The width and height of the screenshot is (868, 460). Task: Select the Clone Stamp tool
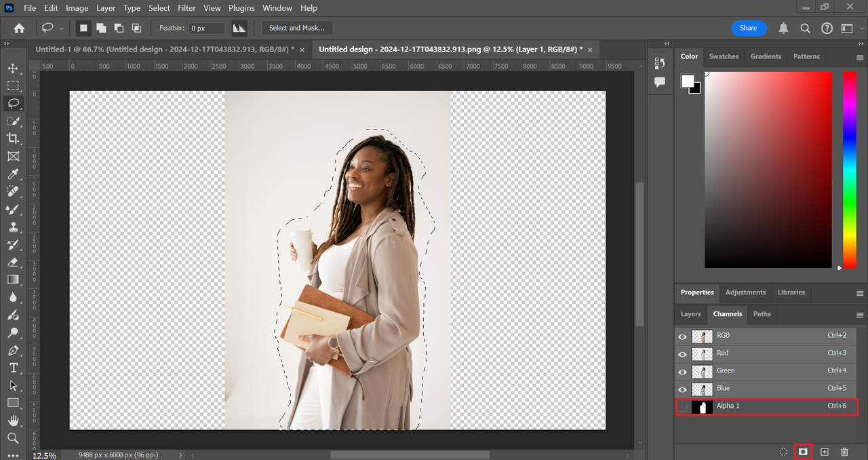(13, 227)
